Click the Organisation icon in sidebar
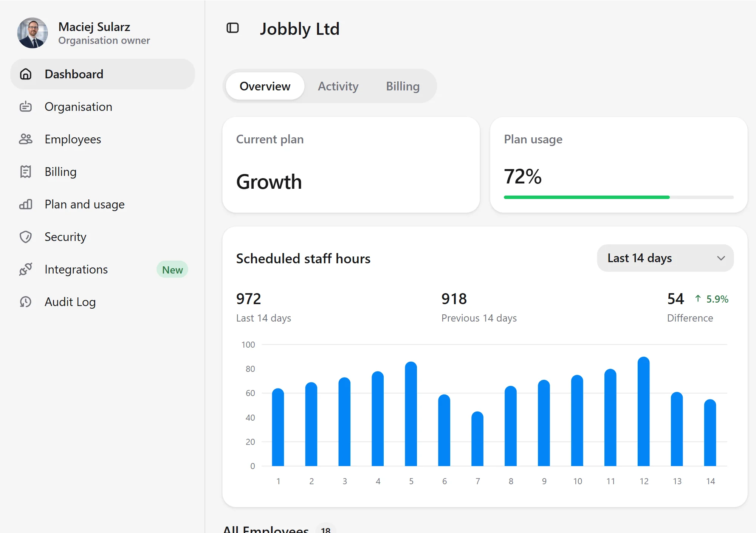 click(26, 107)
